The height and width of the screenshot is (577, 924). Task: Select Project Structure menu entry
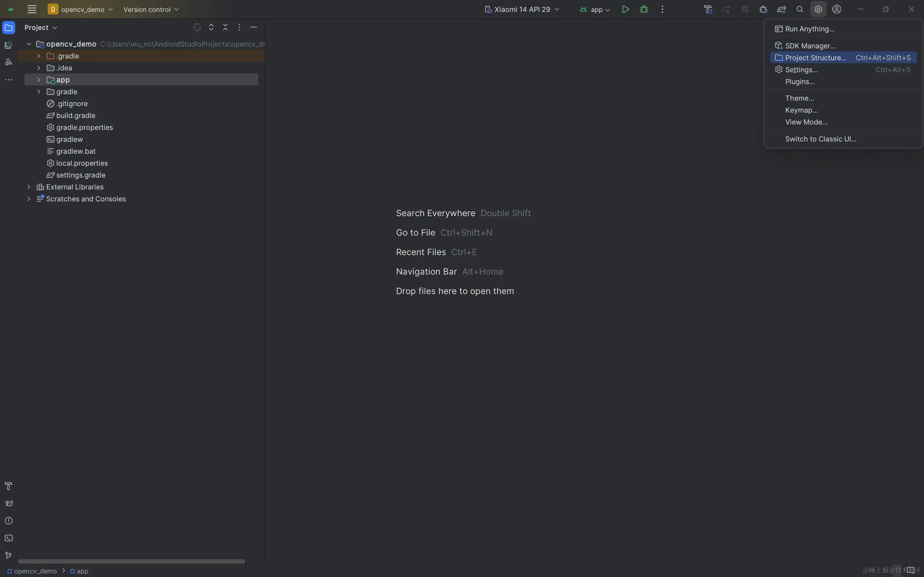coord(843,57)
